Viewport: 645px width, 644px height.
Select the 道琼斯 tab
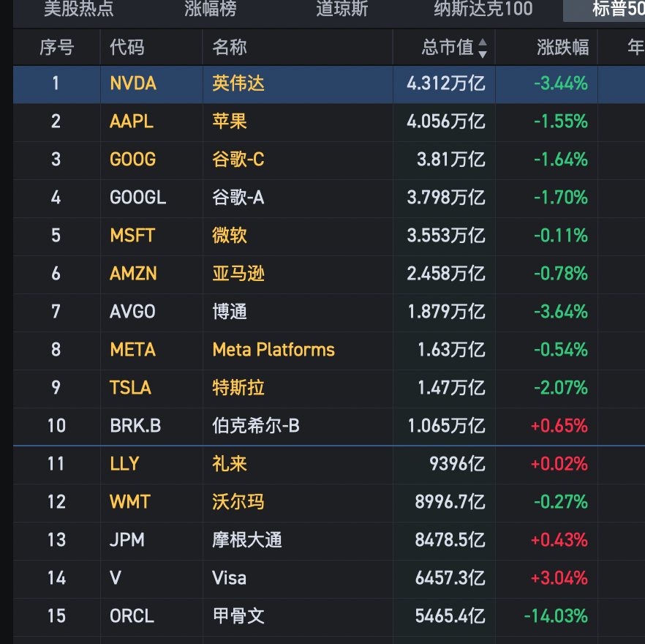342,9
